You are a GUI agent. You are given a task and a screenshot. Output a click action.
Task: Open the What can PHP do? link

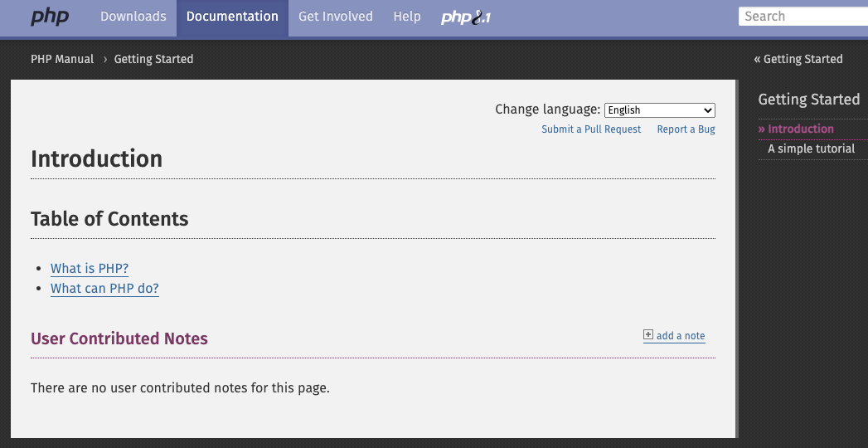(104, 289)
